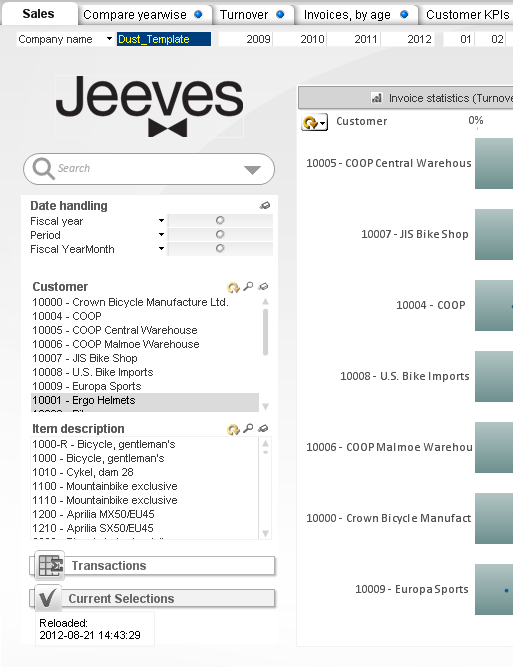
Task: Click the 10009 - Europa Sports chart bar
Action: coord(494,589)
